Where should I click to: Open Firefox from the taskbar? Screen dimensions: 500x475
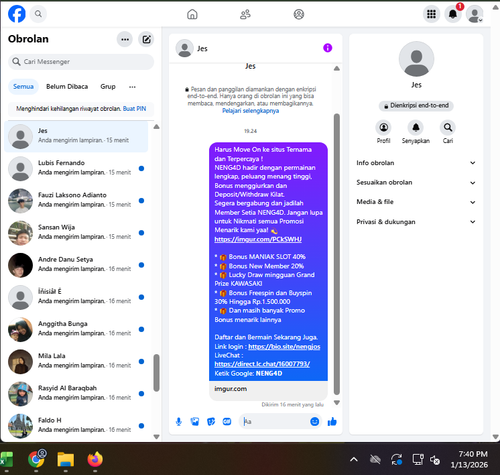pos(95,459)
